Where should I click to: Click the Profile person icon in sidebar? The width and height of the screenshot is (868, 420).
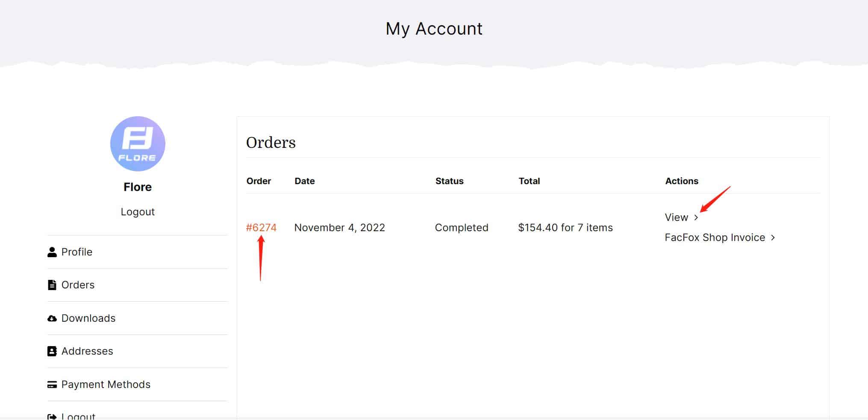(52, 252)
